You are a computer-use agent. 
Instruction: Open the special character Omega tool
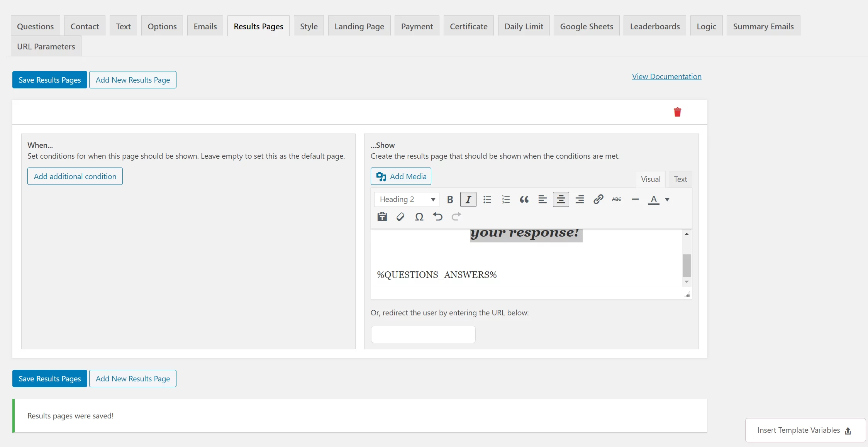[x=419, y=217]
